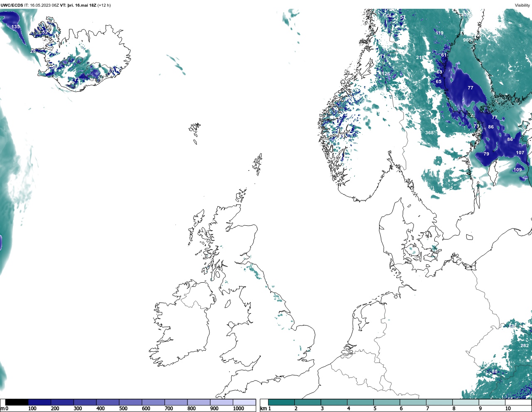Click the '218' visibility value

(x=420, y=57)
